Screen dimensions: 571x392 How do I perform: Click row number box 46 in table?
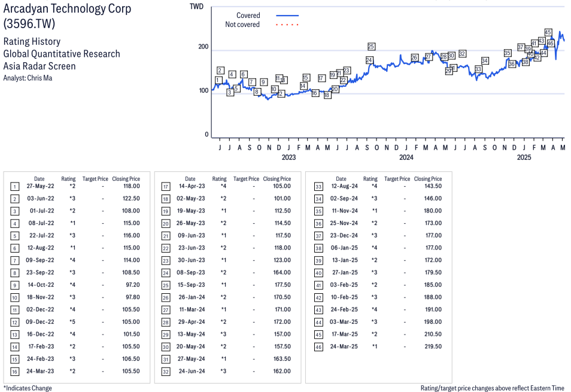click(x=318, y=347)
